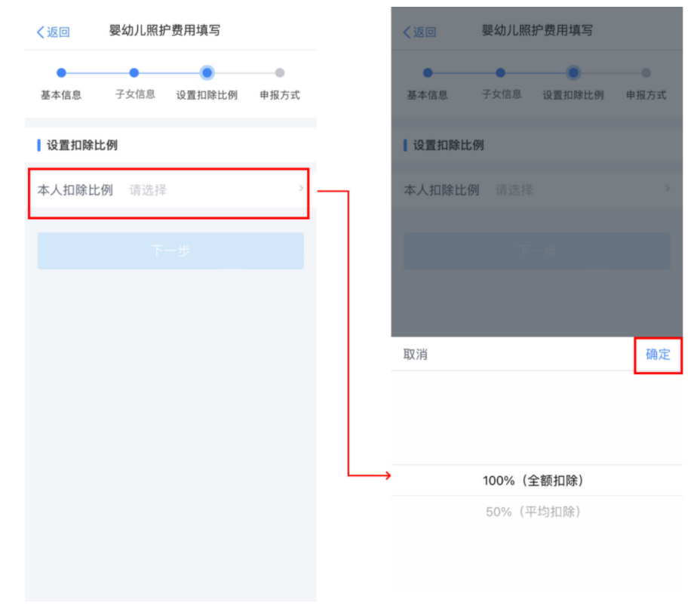Click 设置扣除比例 step label on left screen
Screen dimensions: 700x612
pos(207,95)
